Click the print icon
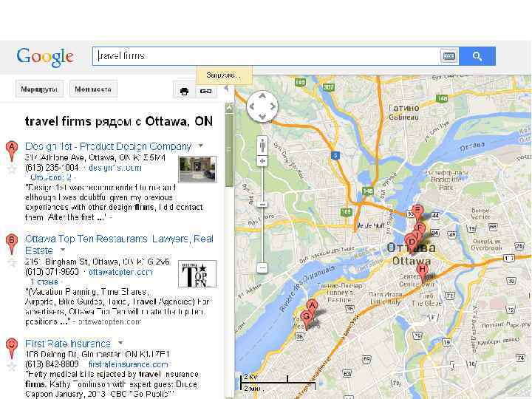Viewport: 532px width, 399px height. click(184, 92)
